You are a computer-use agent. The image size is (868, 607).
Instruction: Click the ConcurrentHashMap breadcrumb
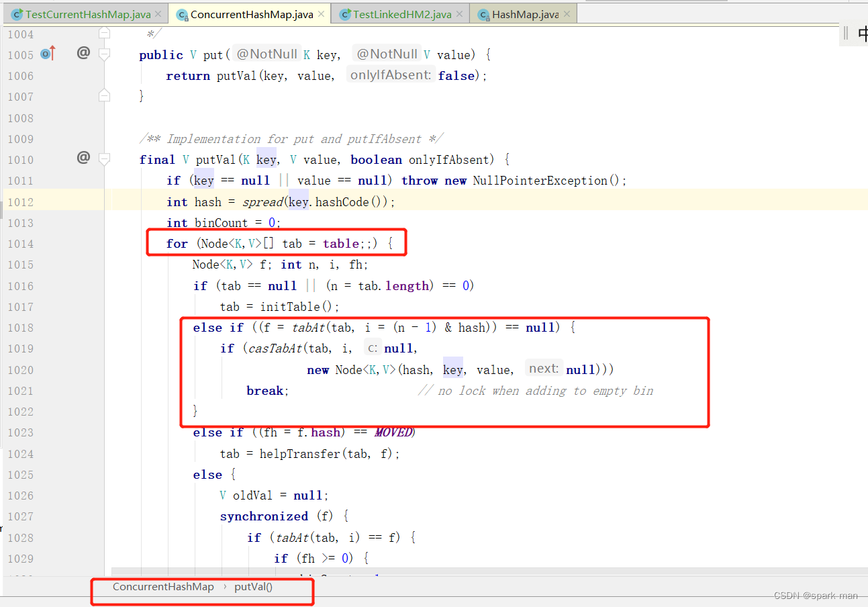[163, 587]
